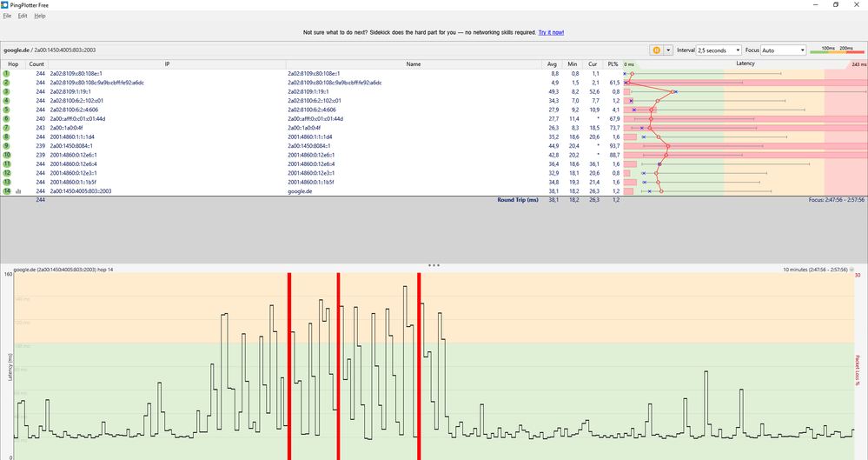Restore down the PingPlotter window
This screenshot has height=460, width=868.
(x=835, y=5)
